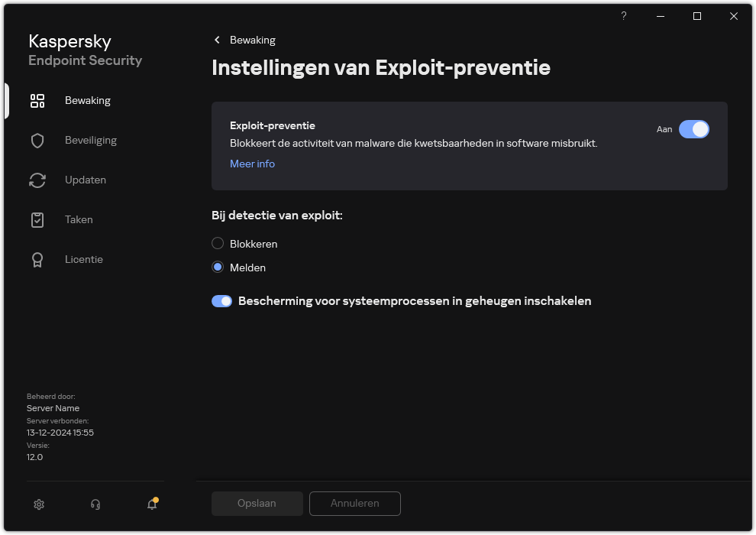Disable Bescherming voor systeemprocessen in geheugen
This screenshot has height=535, width=756.
click(x=221, y=300)
